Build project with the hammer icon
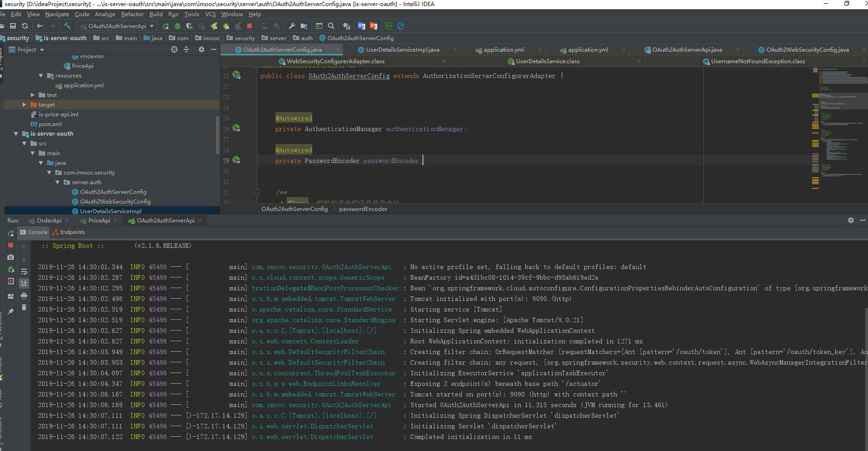The width and height of the screenshot is (868, 451). click(x=67, y=26)
